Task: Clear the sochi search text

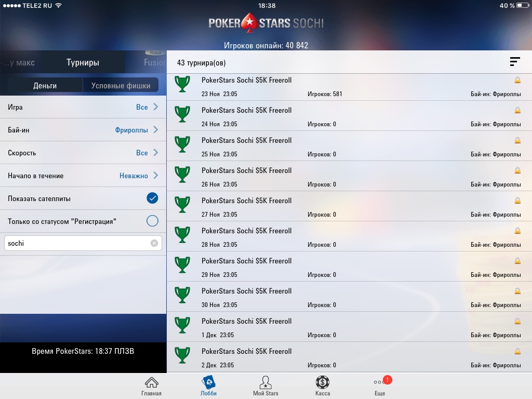Action: (x=154, y=243)
